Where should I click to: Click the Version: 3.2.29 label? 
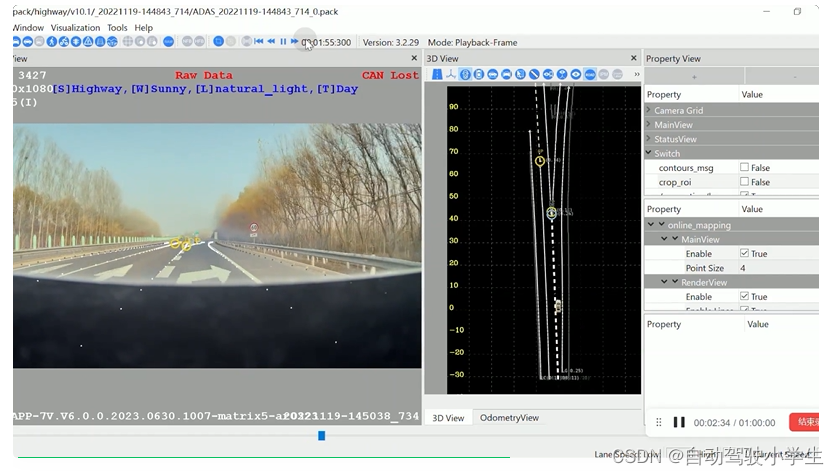[391, 42]
